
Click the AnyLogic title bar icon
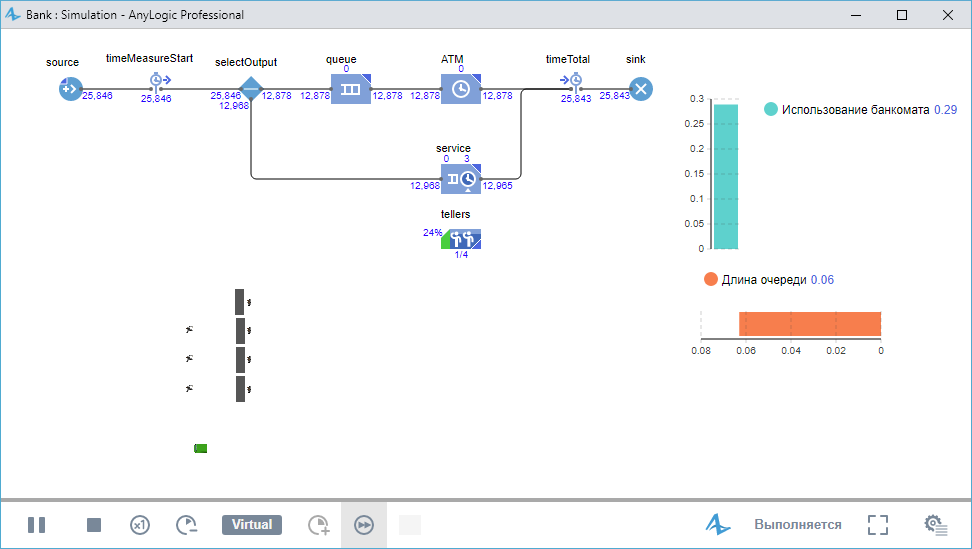pyautogui.click(x=13, y=14)
